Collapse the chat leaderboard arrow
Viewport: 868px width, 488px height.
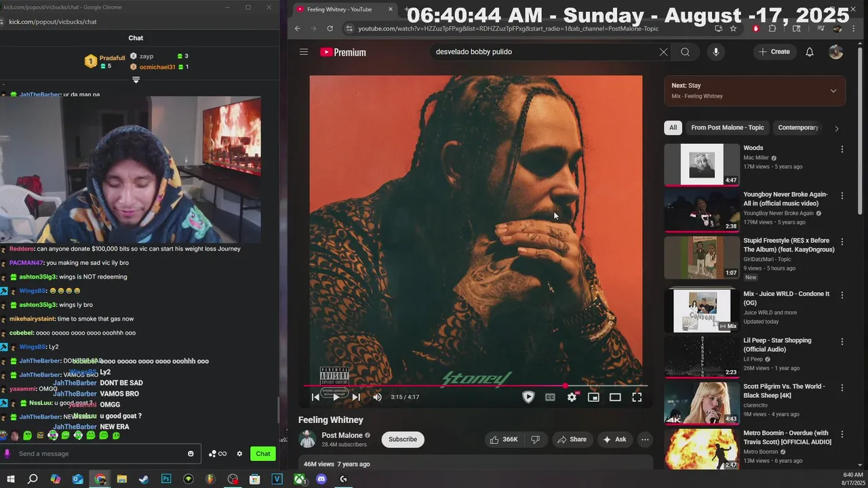coord(136,80)
